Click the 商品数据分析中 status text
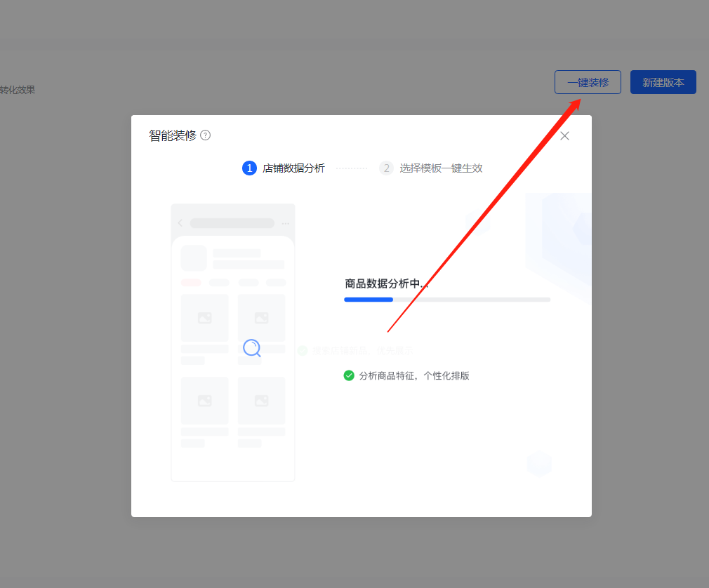 pos(385,284)
